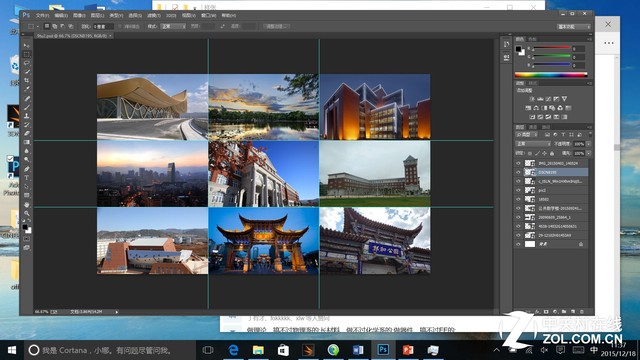Select the Brush tool

pos(27,107)
